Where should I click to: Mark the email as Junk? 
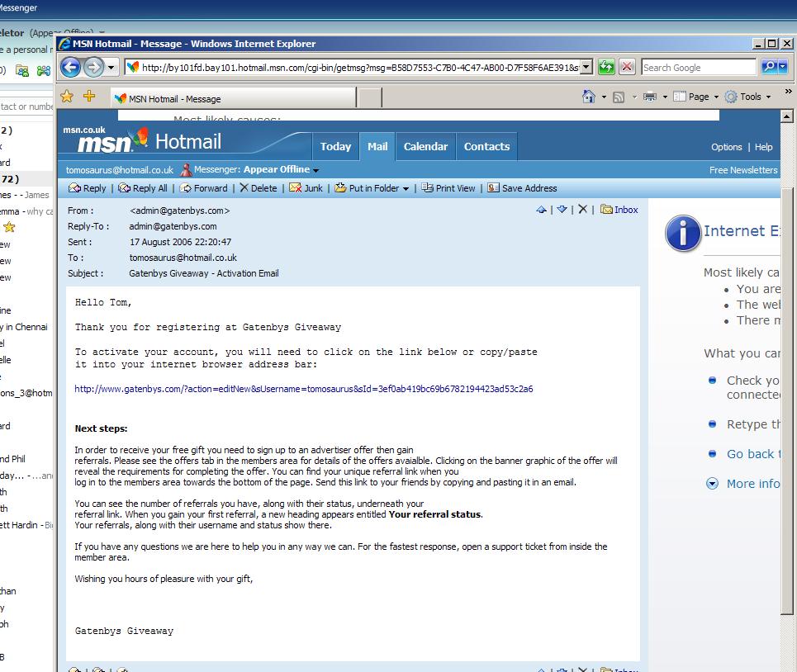click(306, 188)
